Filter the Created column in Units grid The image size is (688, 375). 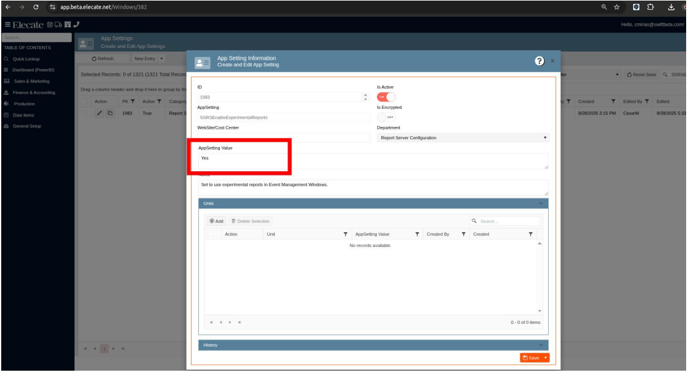[x=530, y=234]
